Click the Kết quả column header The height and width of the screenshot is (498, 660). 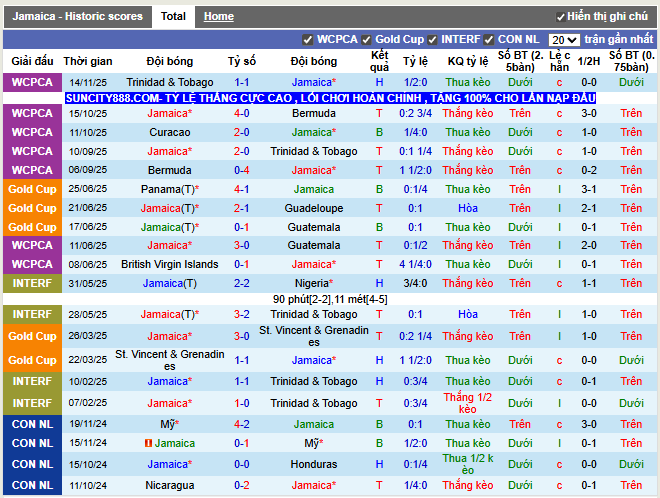pos(379,61)
